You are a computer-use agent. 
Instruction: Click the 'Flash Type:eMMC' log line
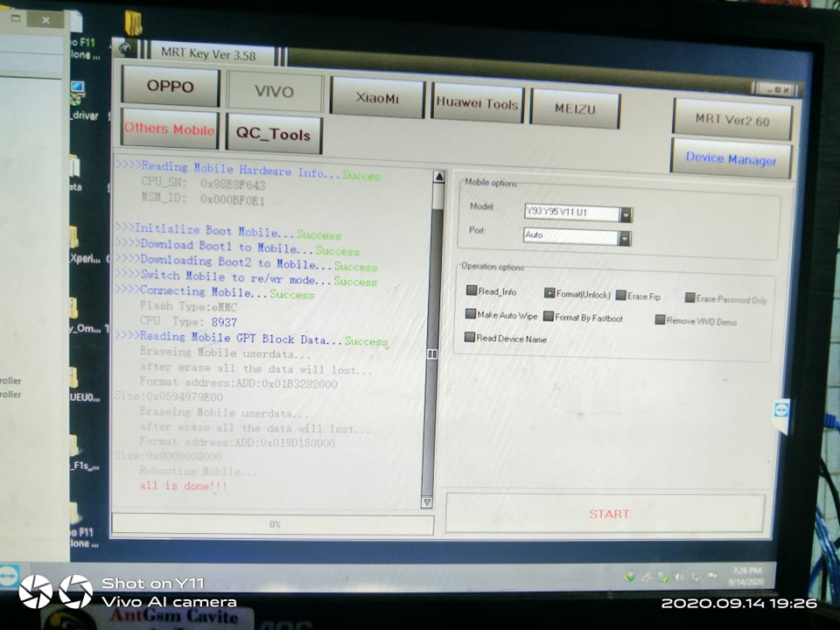pos(188,306)
